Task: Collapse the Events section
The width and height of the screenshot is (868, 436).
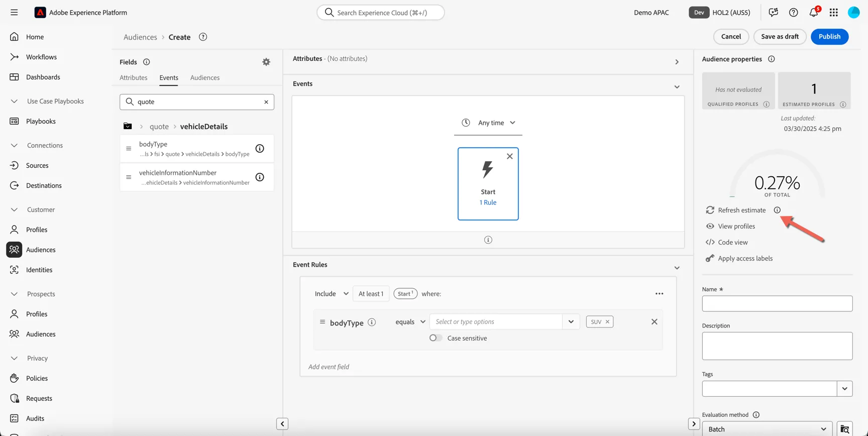Action: (677, 87)
